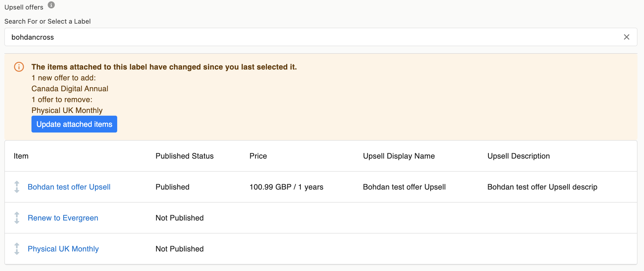Click Not Published status for Renew to Evergreen
Viewport: 644px width, 271px height.
click(x=179, y=218)
